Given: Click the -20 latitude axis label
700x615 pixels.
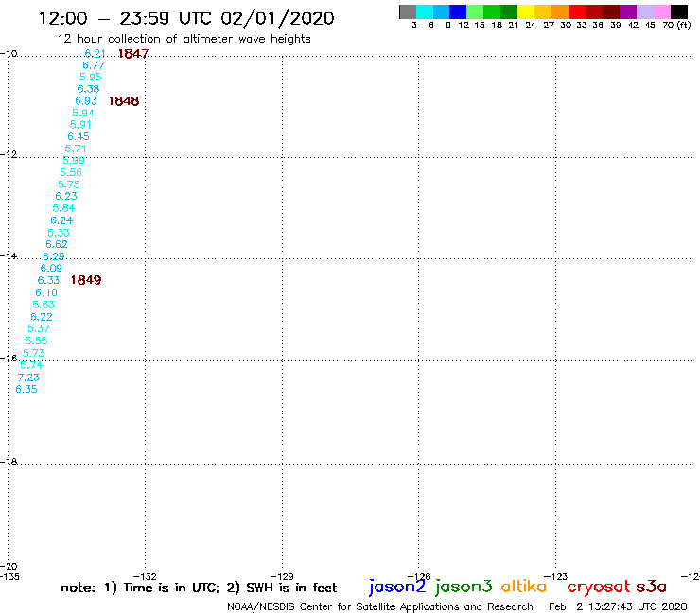Looking at the screenshot, I should [x=9, y=567].
